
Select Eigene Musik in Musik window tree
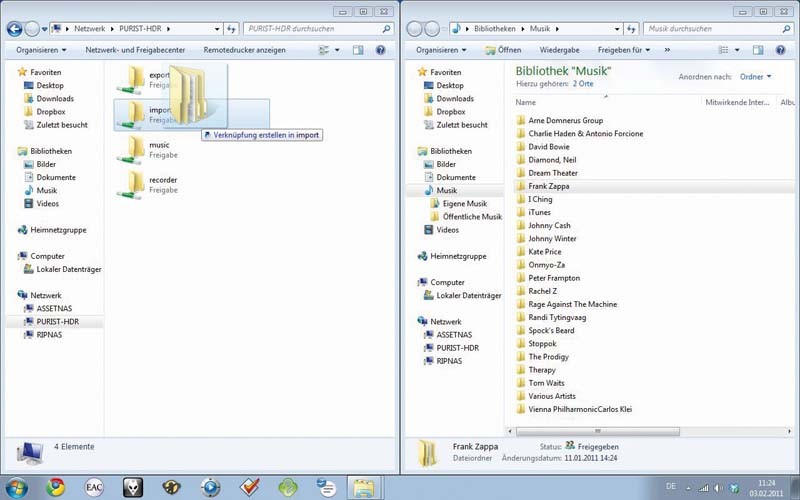click(465, 204)
